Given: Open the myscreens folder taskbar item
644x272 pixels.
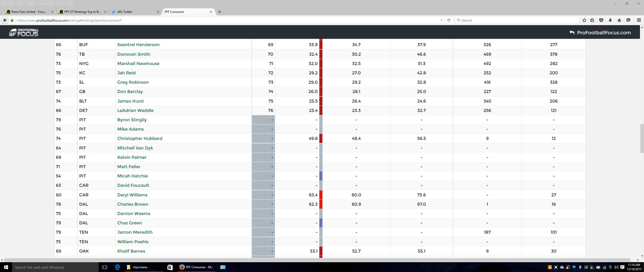Looking at the screenshot, I should tap(143, 267).
